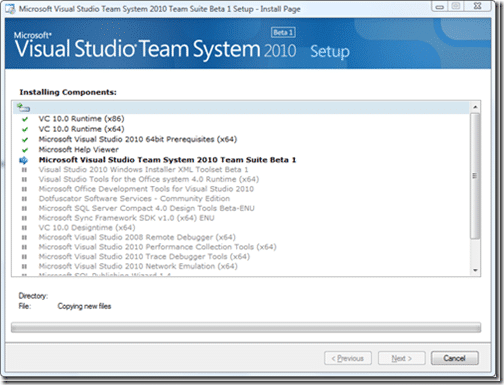Viewport: 504px width, 385px height.
Task: Minimize the setup window
Action: [x=440, y=6]
